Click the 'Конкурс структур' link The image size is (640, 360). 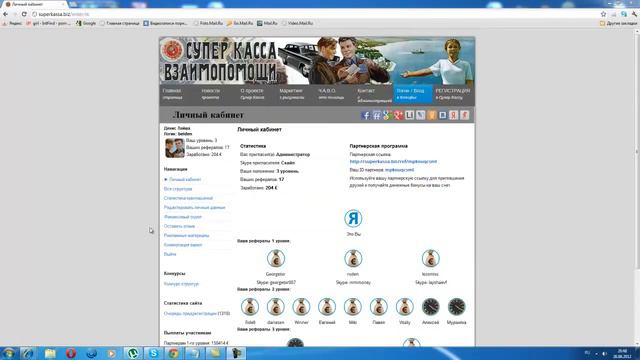[x=181, y=284]
